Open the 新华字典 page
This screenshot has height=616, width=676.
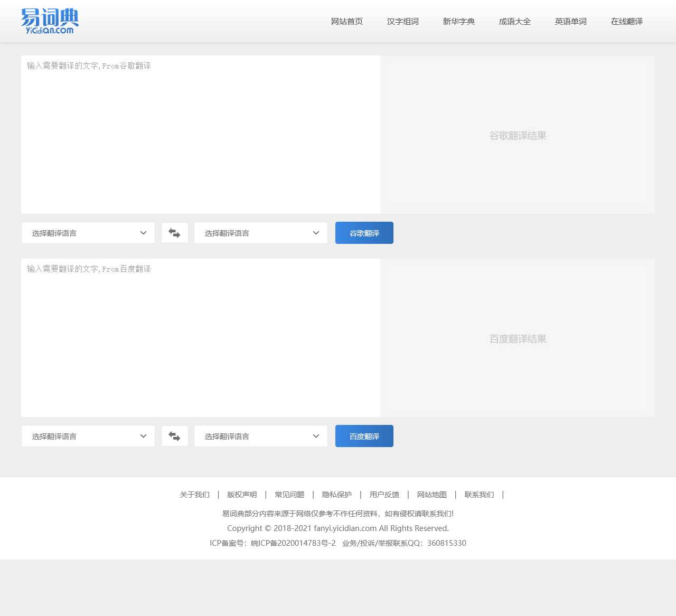click(x=458, y=22)
